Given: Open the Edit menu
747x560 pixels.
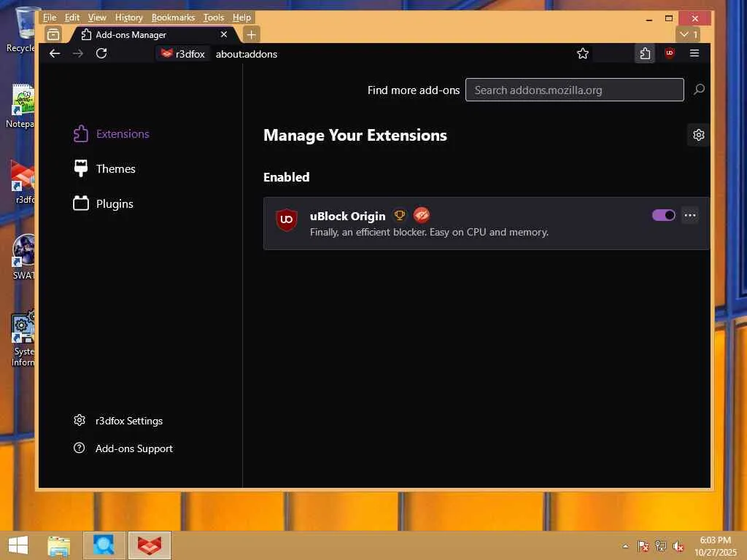Looking at the screenshot, I should click(x=72, y=17).
